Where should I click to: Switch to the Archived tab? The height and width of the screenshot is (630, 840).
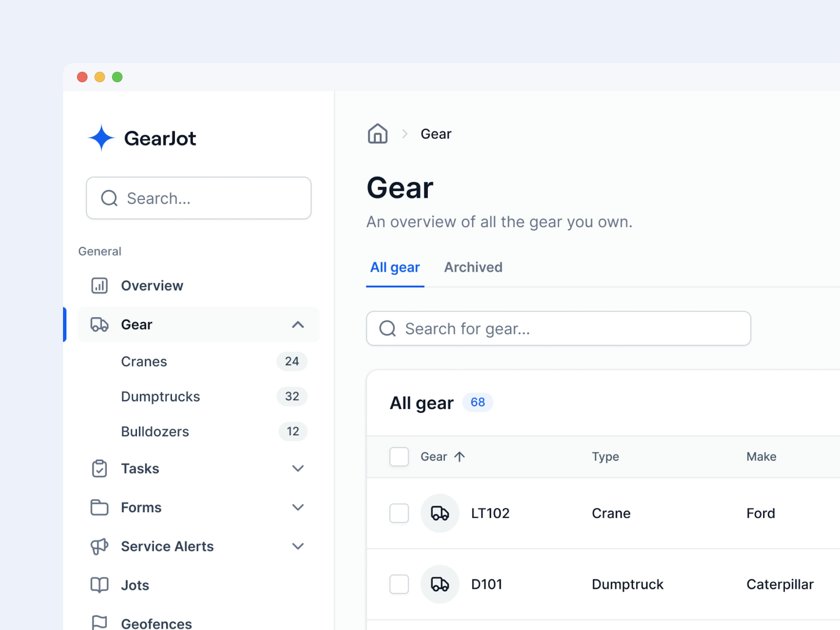(x=473, y=267)
